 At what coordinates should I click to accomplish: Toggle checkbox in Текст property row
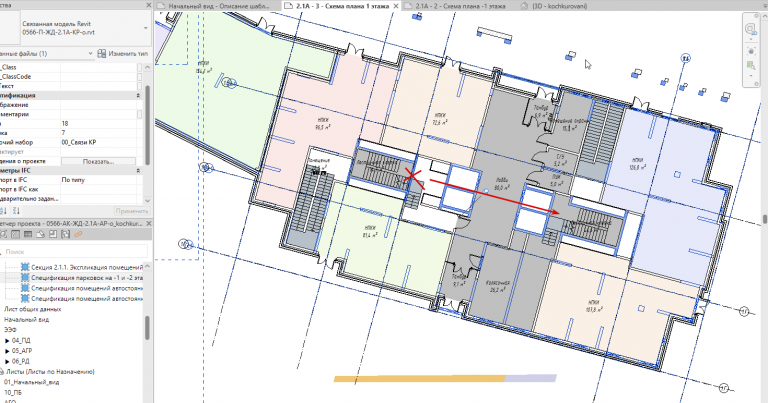click(x=140, y=86)
